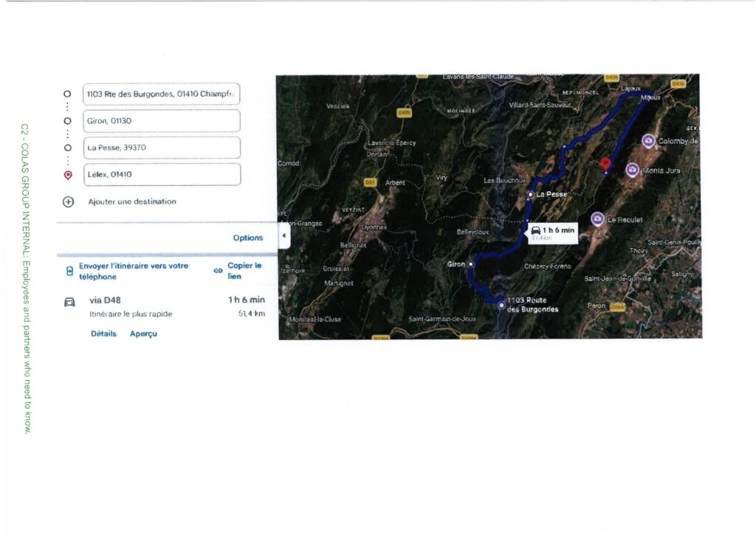The height and width of the screenshot is (535, 756).
Task: Click the Péron label on map
Action: 597,306
